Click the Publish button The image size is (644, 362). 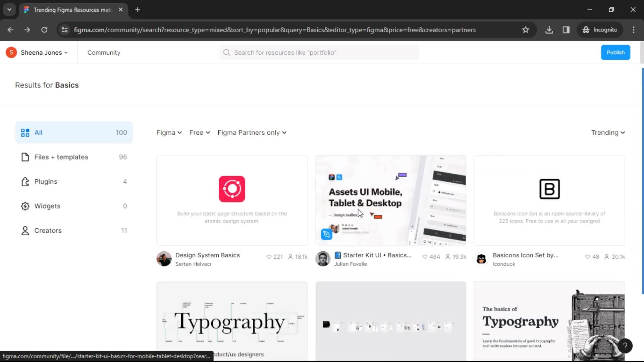615,53
